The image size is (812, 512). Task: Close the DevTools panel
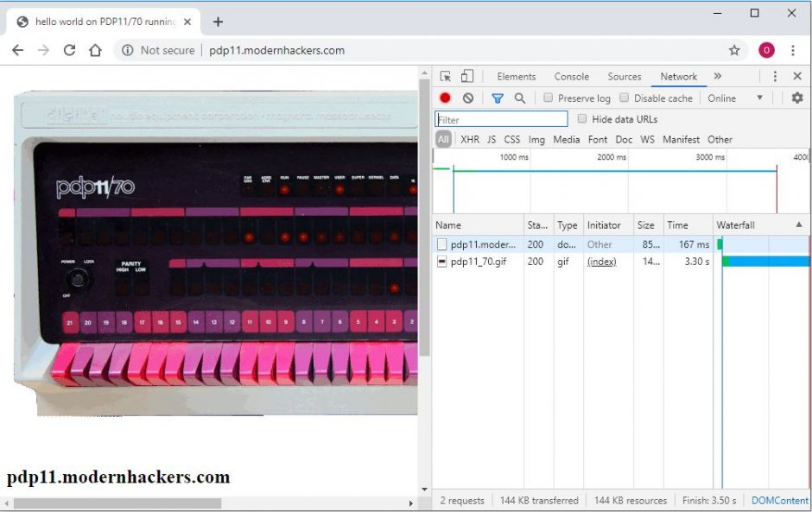[797, 77]
